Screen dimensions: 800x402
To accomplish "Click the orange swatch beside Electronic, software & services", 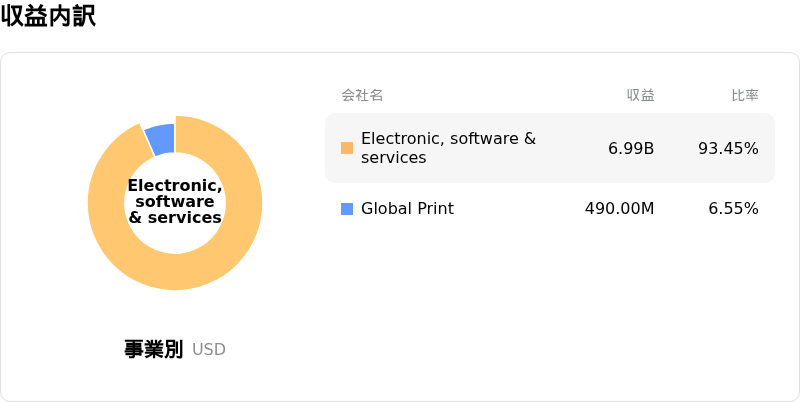I will pos(347,148).
